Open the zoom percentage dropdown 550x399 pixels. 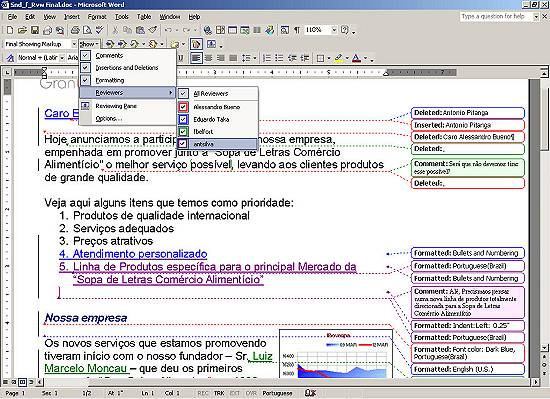pos(334,30)
